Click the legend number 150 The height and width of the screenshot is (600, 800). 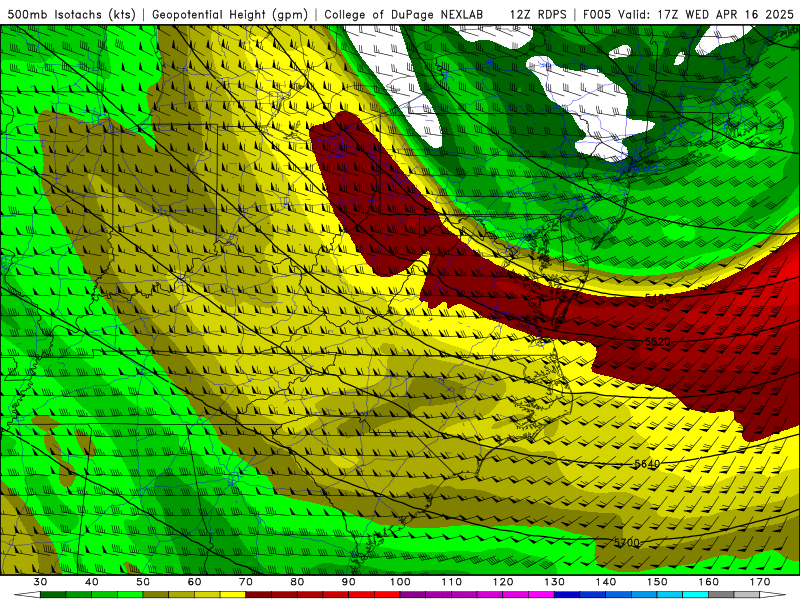[x=657, y=582]
